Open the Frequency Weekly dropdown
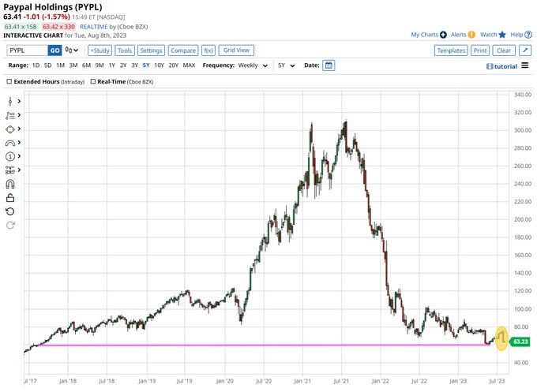Viewport: 537px width, 392px height. pyautogui.click(x=253, y=65)
